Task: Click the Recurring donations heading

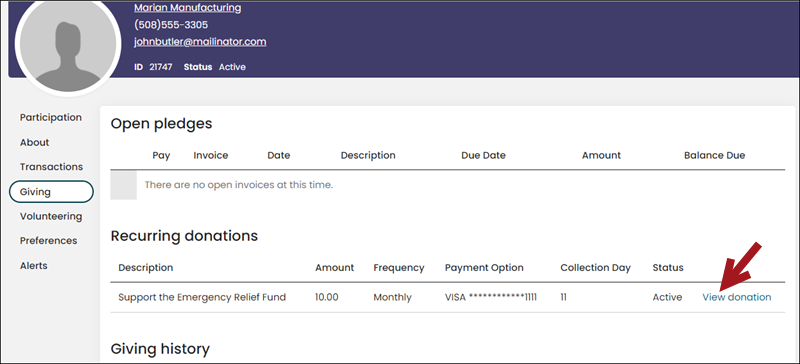Action: 184,236
